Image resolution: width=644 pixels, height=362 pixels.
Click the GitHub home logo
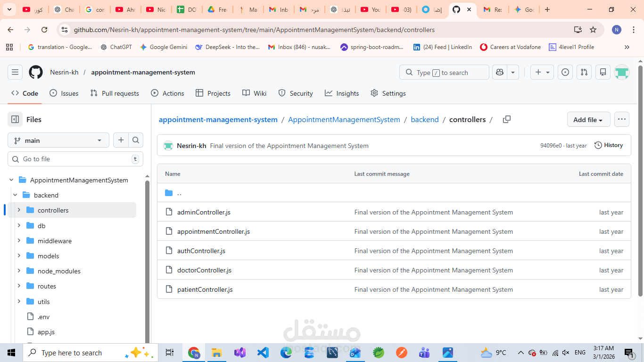click(35, 72)
